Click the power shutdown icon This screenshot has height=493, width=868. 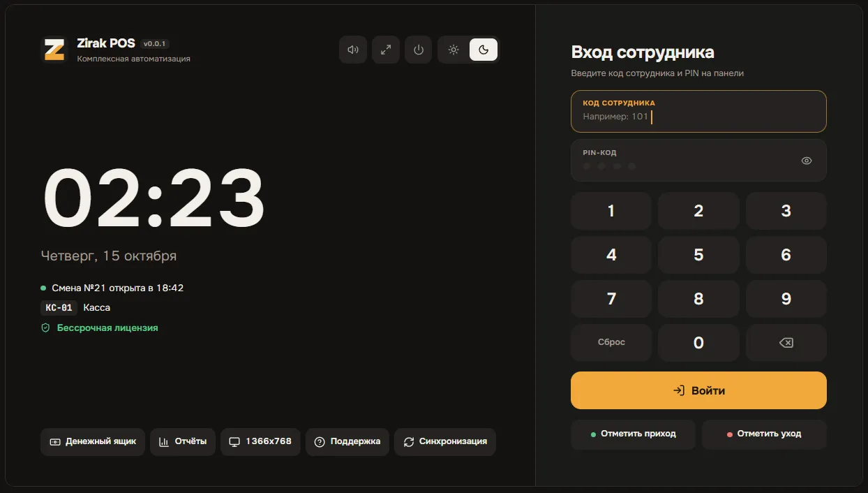click(419, 50)
